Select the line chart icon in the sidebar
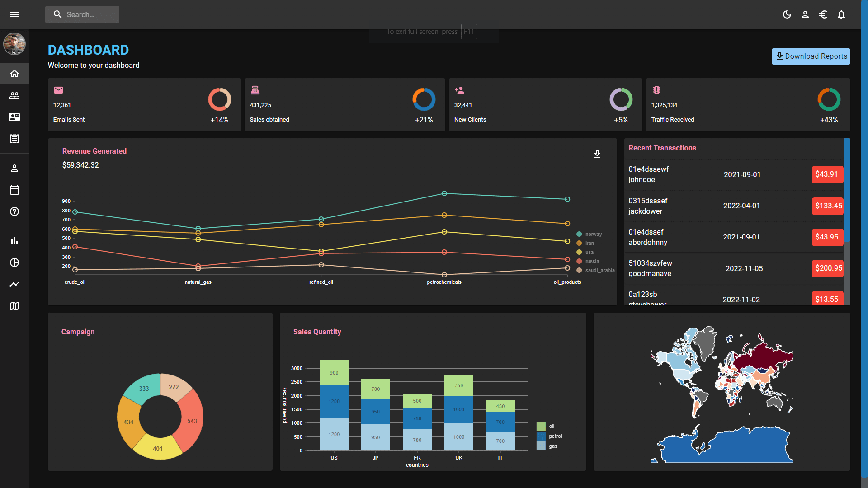Image resolution: width=868 pixels, height=488 pixels. [14, 284]
